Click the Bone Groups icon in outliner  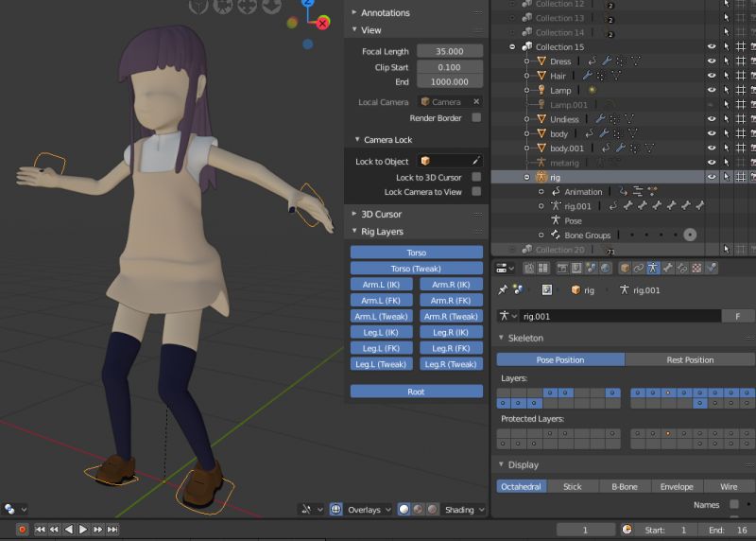coord(556,235)
